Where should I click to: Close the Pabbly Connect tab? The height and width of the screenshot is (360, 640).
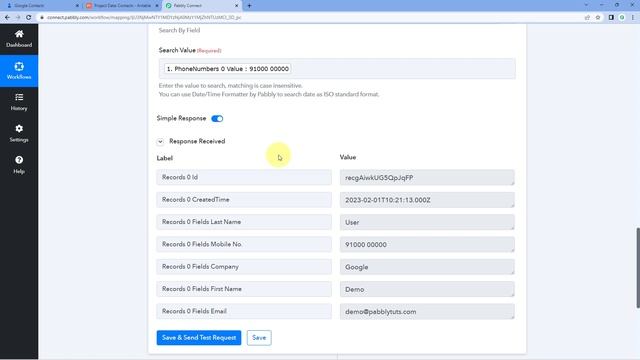coord(236,6)
